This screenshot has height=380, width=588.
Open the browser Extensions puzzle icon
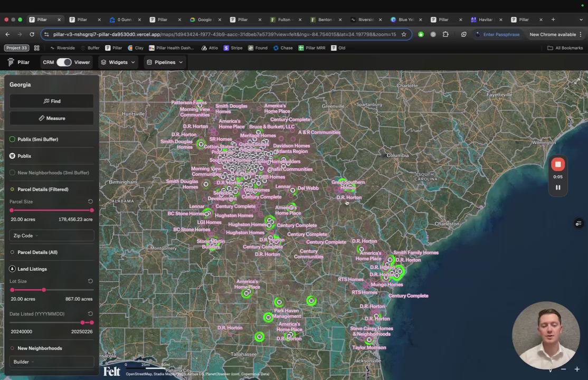click(x=445, y=34)
